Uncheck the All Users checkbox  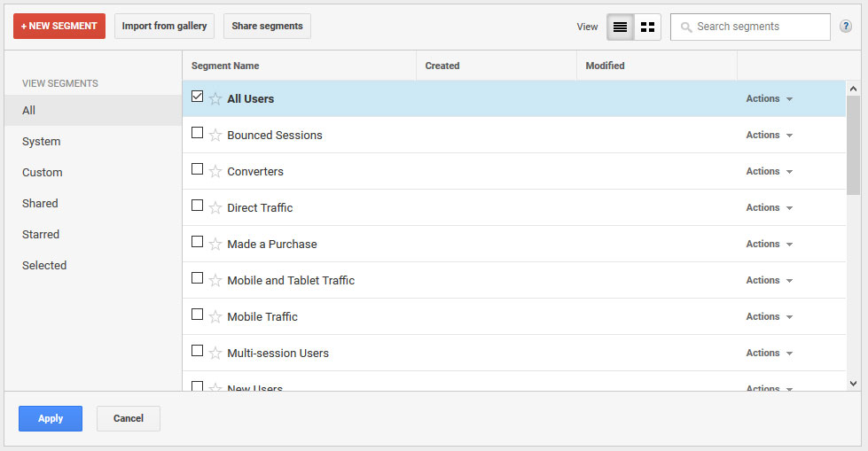197,97
